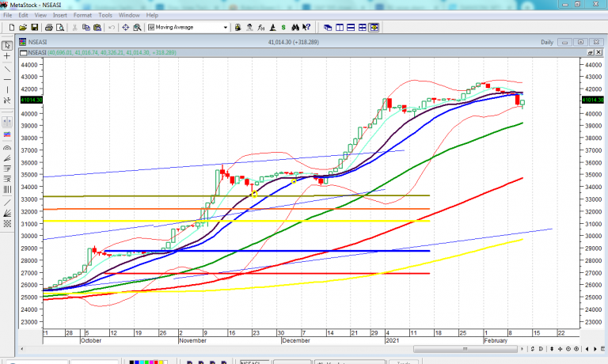Open the Format menu
Viewport: 608px width, 364px height.
click(x=82, y=15)
